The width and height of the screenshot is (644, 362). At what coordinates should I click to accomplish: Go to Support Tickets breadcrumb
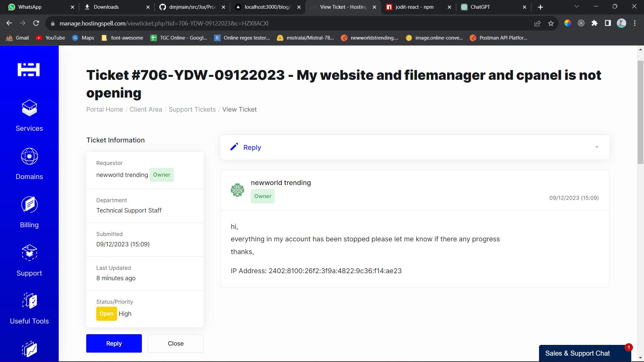point(192,109)
